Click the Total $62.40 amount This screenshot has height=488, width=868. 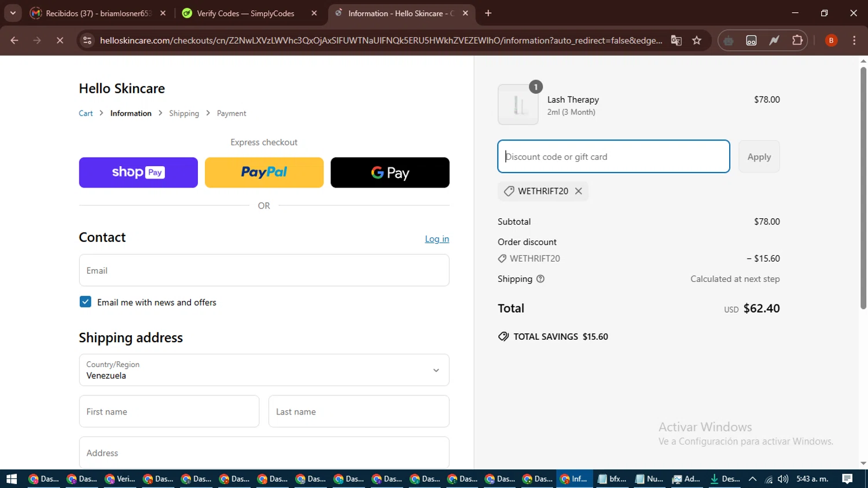(762, 309)
